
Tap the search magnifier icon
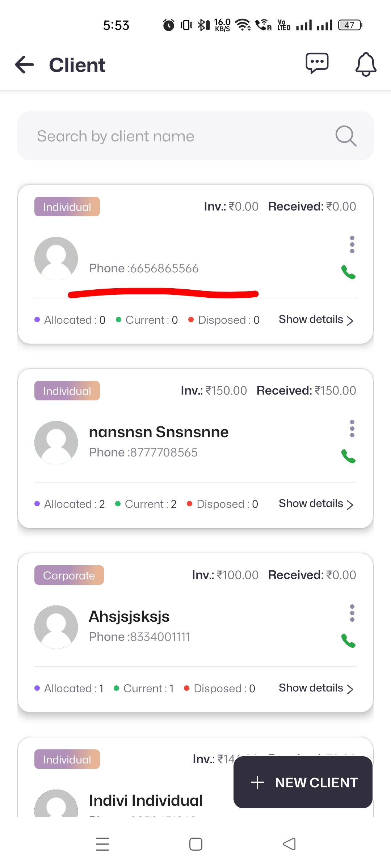(346, 136)
